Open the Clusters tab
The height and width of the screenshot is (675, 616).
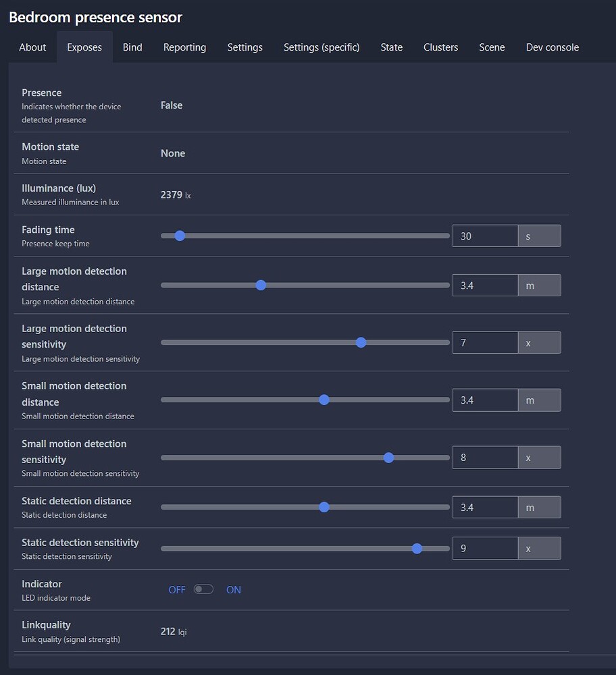point(440,47)
